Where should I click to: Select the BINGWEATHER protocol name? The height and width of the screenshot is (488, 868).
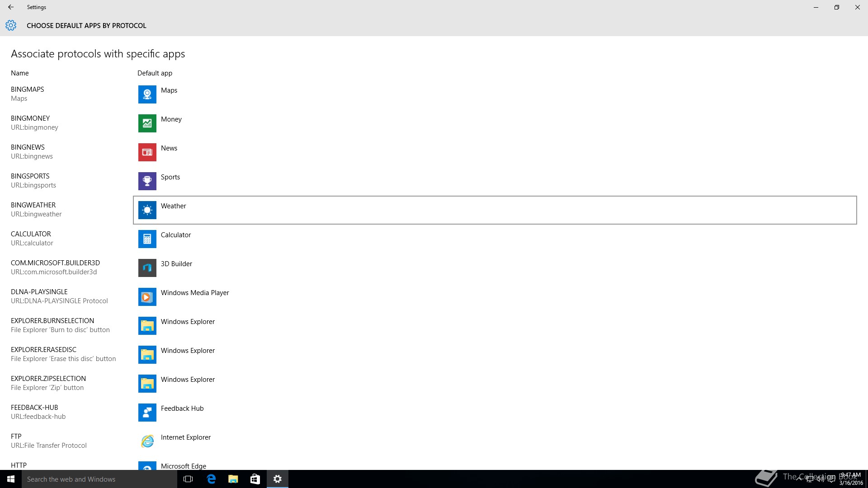[x=33, y=205]
